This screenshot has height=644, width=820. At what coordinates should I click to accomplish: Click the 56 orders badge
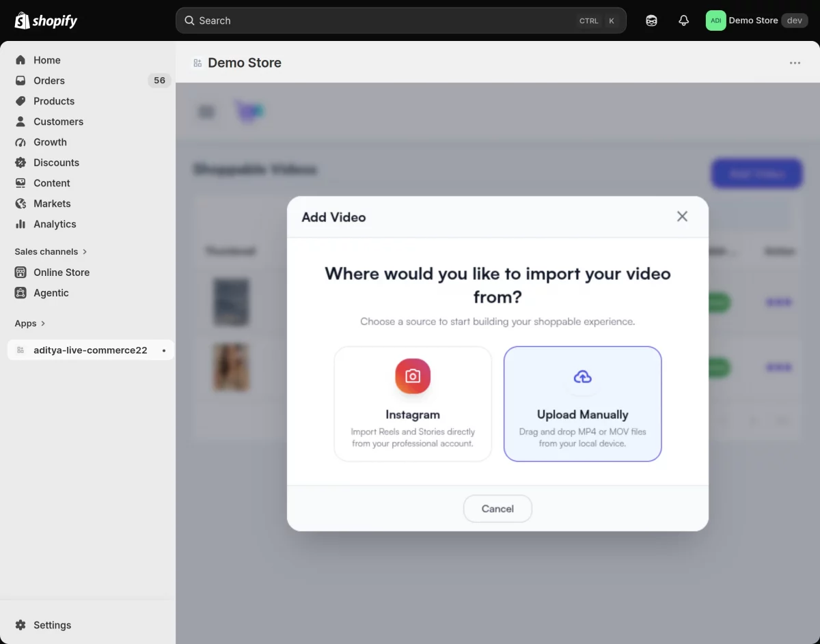click(159, 81)
